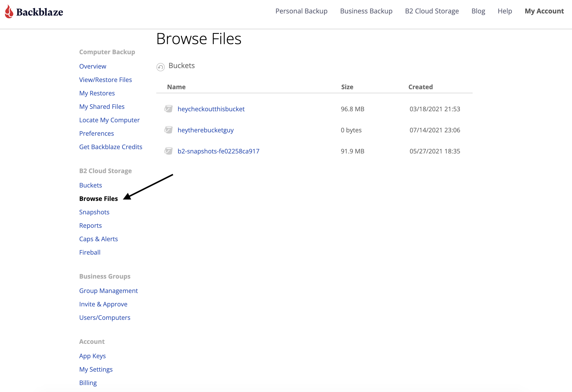Open the b2-snapshots-fe02258ca917 bucket
Viewport: 572px width, 392px height.
coord(219,151)
